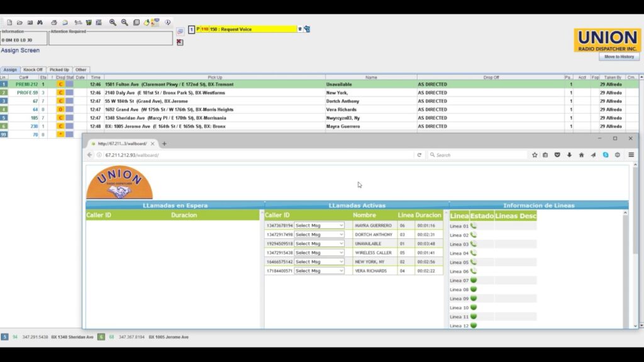Viewport: 644px width, 362px height.
Task: Switch to the Picked Up tab
Action: click(x=60, y=70)
